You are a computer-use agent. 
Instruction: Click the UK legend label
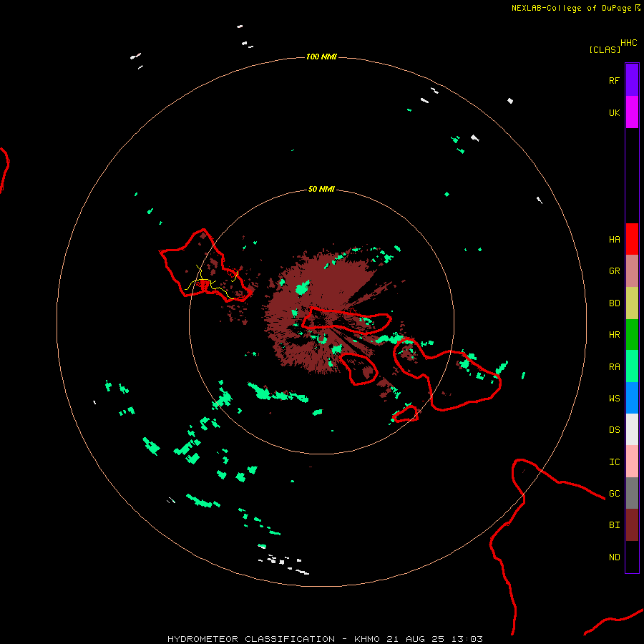click(x=614, y=113)
